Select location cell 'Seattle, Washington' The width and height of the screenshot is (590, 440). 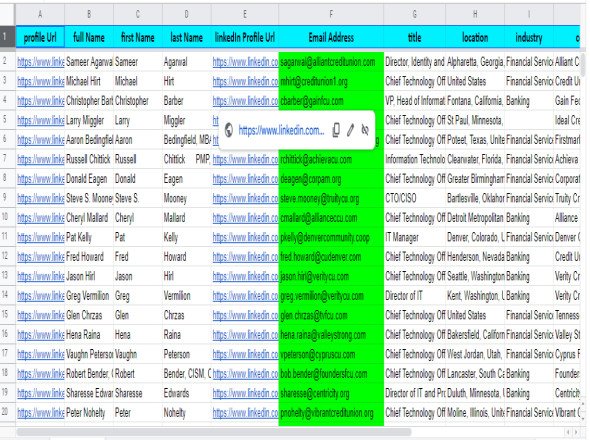tap(475, 277)
